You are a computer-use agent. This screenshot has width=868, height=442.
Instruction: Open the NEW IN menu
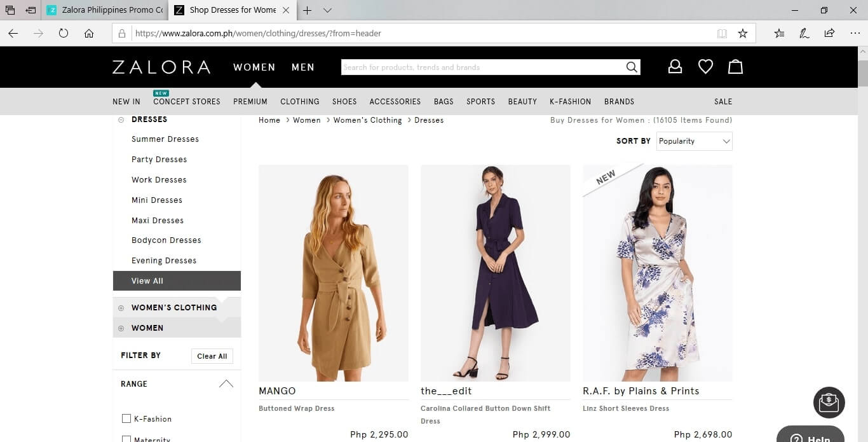coord(126,101)
